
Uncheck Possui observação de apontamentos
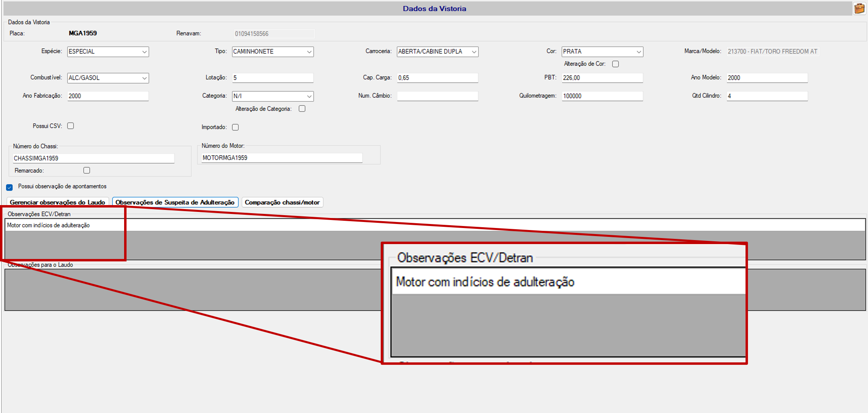tap(10, 187)
